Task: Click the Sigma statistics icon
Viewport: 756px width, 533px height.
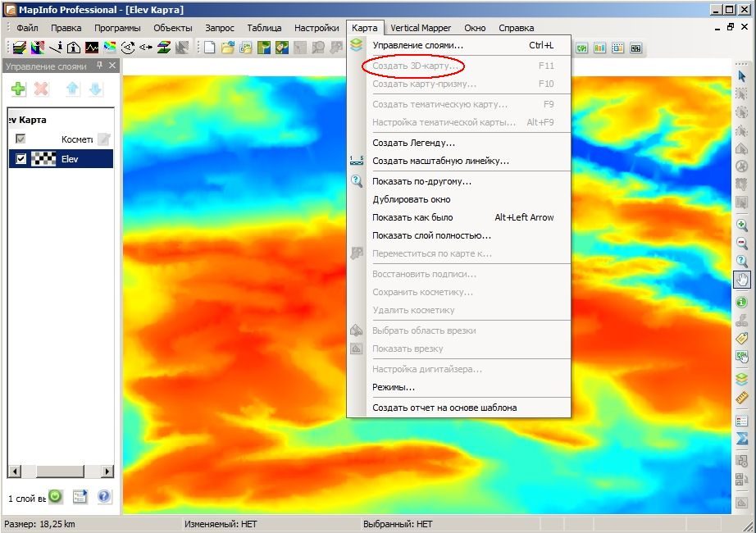Action: (741, 438)
